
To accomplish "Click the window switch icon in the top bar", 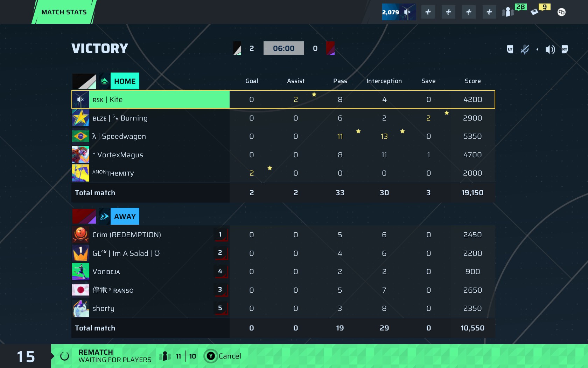I will (561, 12).
